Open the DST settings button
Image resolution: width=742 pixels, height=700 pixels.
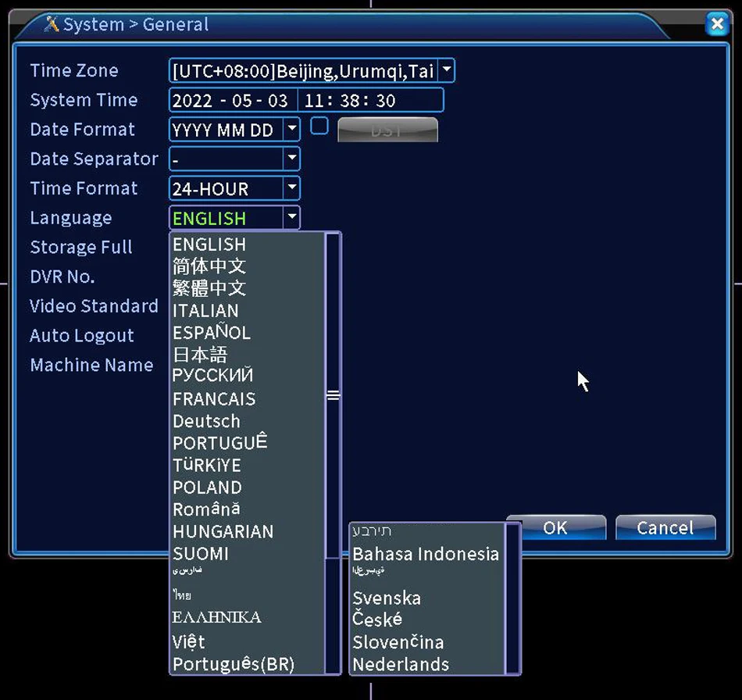(x=387, y=130)
